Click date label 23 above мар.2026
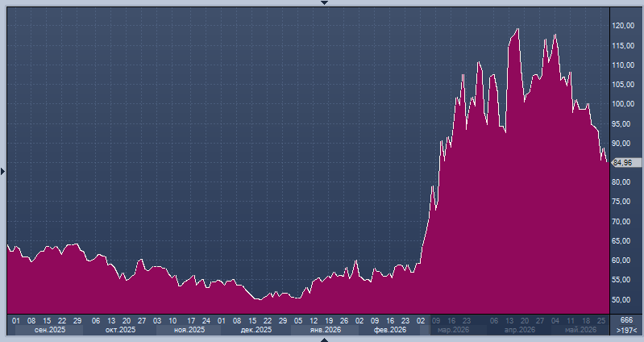This screenshot has height=342, width=644. click(467, 321)
